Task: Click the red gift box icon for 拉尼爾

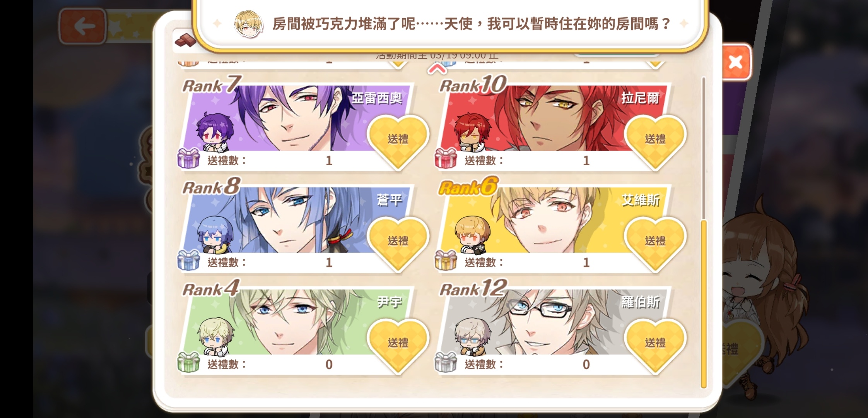Action: point(446,158)
